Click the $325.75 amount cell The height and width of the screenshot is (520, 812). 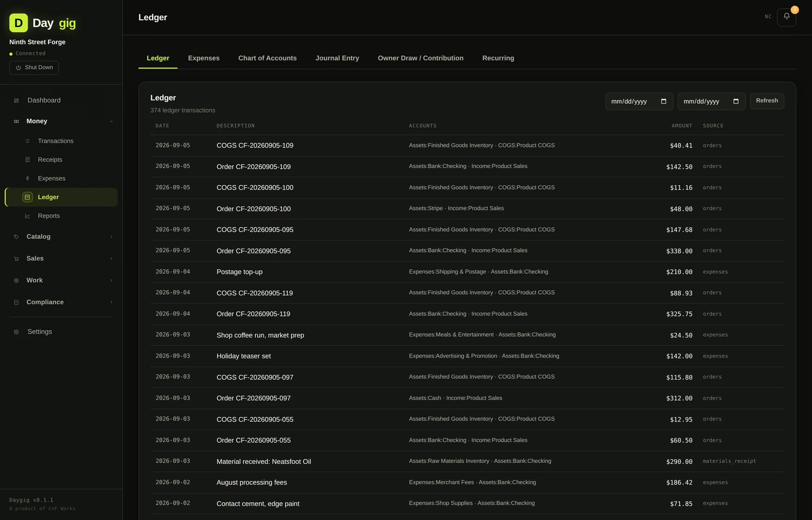coord(679,314)
